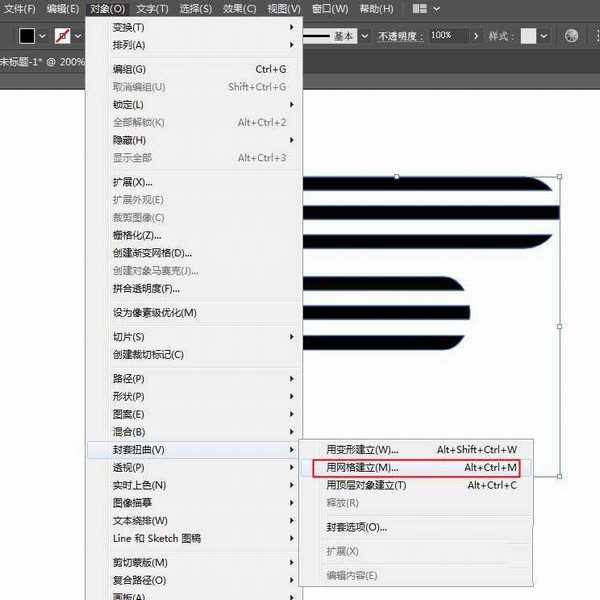Click the arrange documents icon beside Help menu
The image size is (600, 600).
(422, 9)
